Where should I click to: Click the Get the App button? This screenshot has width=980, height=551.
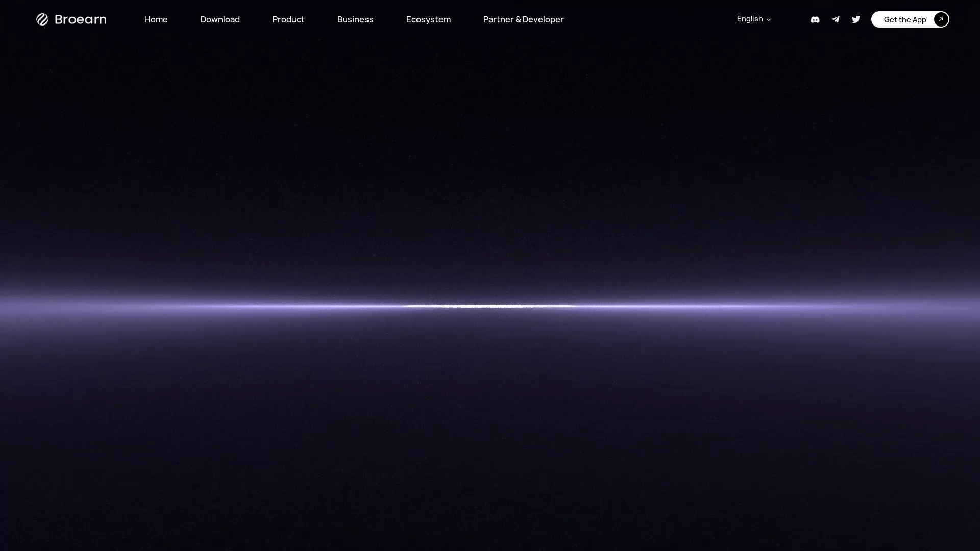point(910,19)
